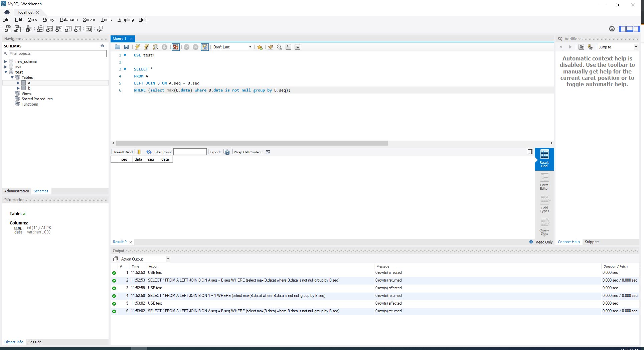The height and width of the screenshot is (350, 644).
Task: Switch to the Snippets panel
Action: [x=592, y=242]
